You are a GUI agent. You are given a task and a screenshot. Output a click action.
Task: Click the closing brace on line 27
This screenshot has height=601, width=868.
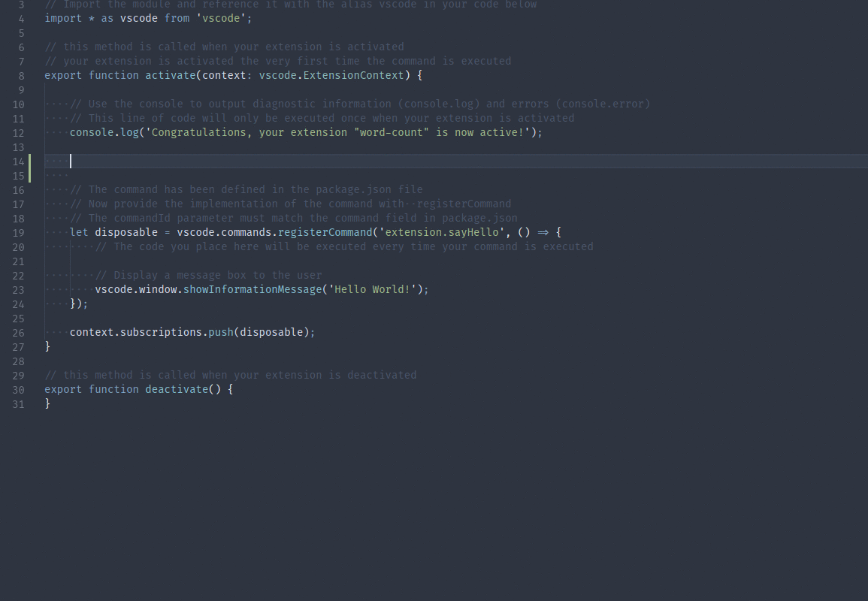[x=48, y=346]
